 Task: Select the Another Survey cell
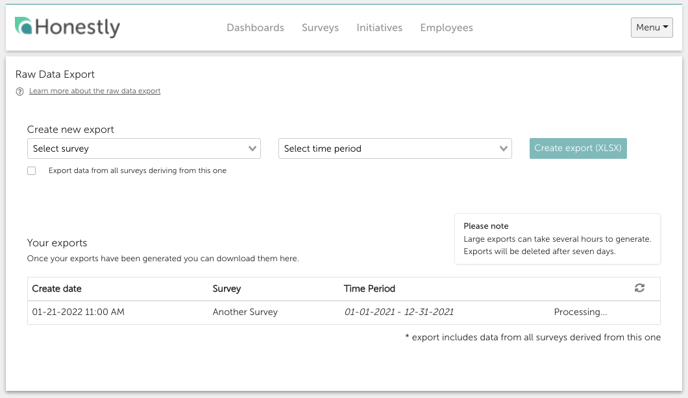point(245,312)
